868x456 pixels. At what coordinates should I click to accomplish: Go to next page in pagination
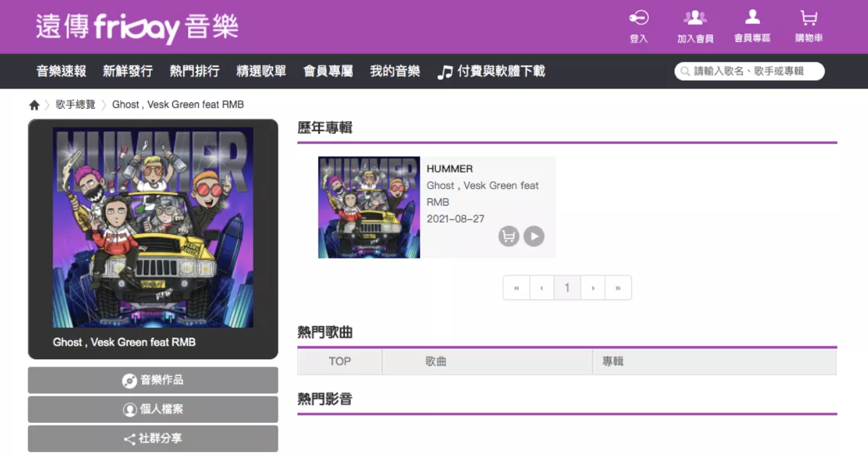593,288
